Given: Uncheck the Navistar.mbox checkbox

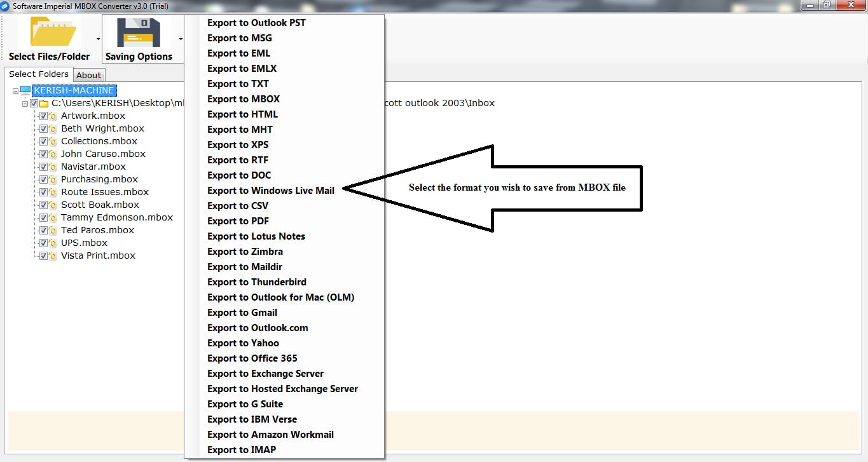Looking at the screenshot, I should tap(43, 166).
